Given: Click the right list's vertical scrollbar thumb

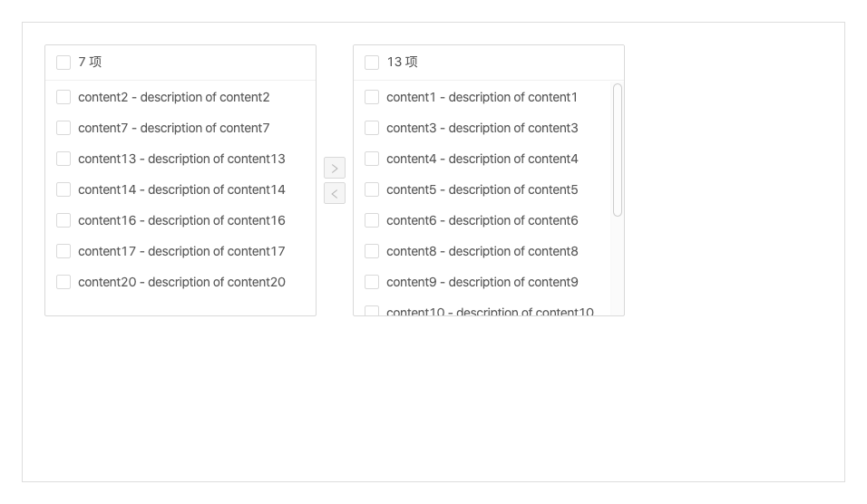Looking at the screenshot, I should tap(618, 150).
